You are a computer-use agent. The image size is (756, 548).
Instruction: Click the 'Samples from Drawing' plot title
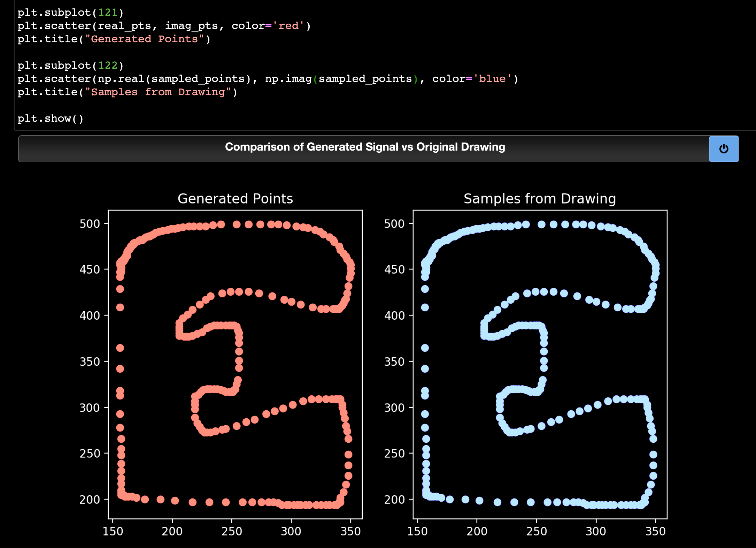click(x=540, y=199)
